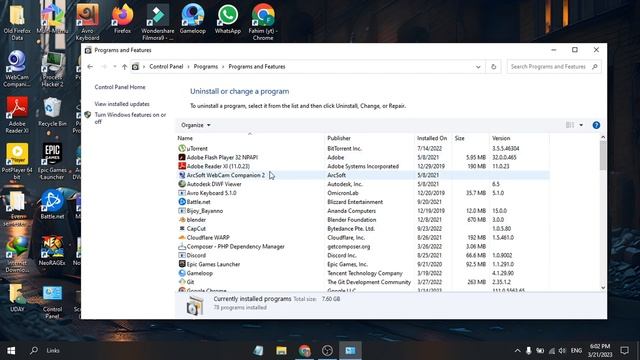Select the Git program entry
This screenshot has width=640, height=360.
[x=363, y=282]
